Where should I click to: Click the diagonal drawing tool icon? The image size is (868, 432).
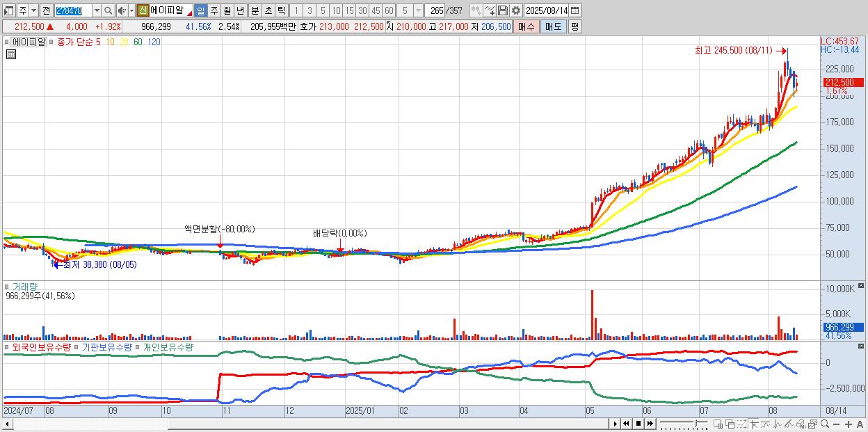coord(789,424)
